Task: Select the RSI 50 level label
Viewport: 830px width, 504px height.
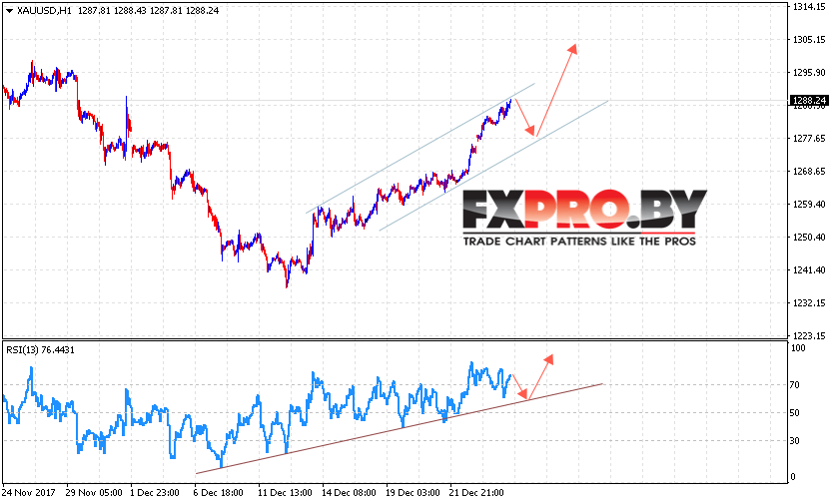Action: 794,412
